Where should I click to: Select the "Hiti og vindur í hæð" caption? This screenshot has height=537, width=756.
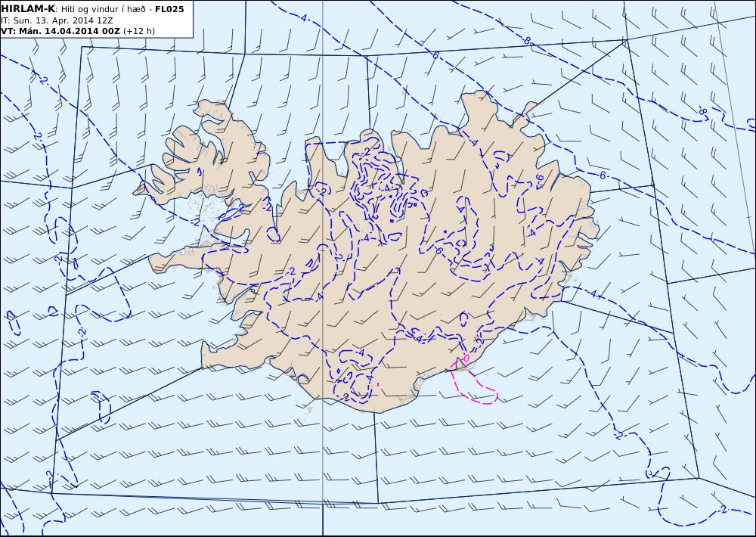(103, 9)
